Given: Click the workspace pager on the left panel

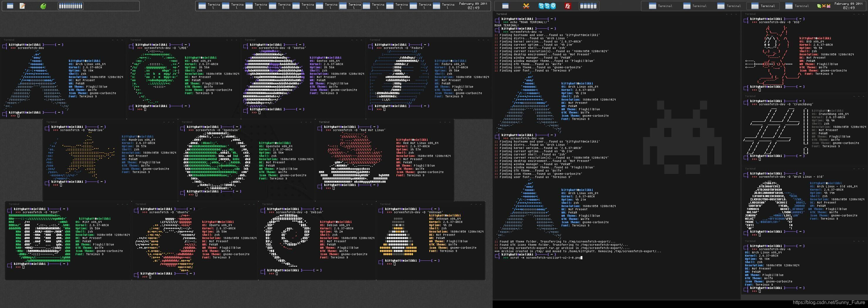Looking at the screenshot, I should tap(70, 6).
